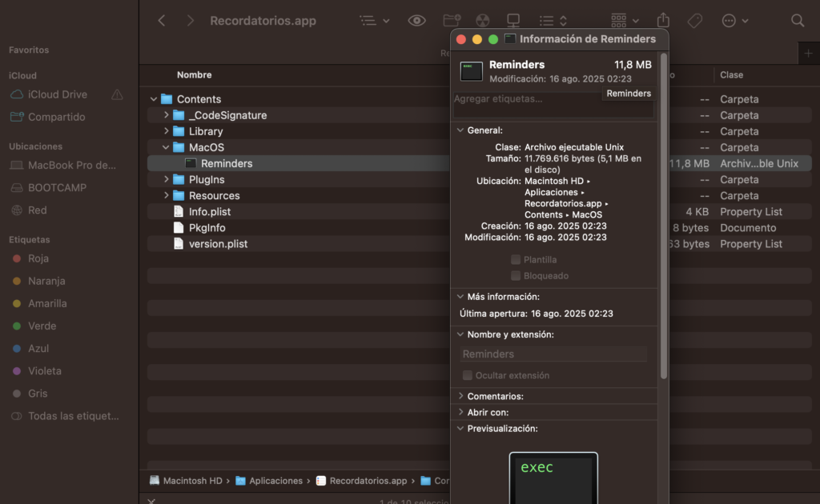This screenshot has width=820, height=504.
Task: Click Aplicaciones in the path bar
Action: [x=275, y=481]
